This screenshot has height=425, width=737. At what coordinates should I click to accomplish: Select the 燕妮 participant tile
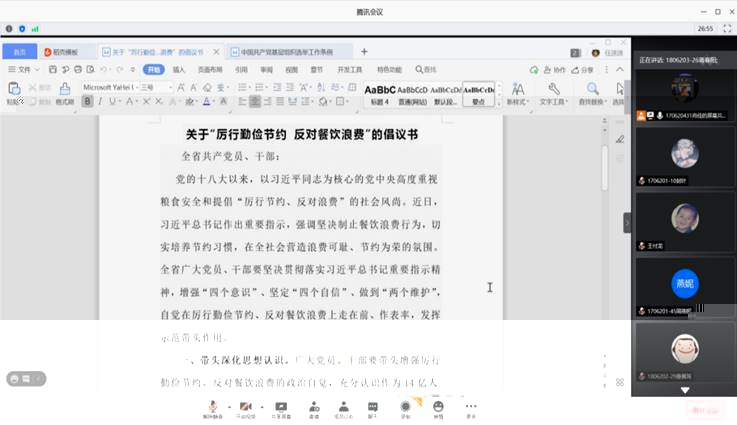(x=684, y=284)
